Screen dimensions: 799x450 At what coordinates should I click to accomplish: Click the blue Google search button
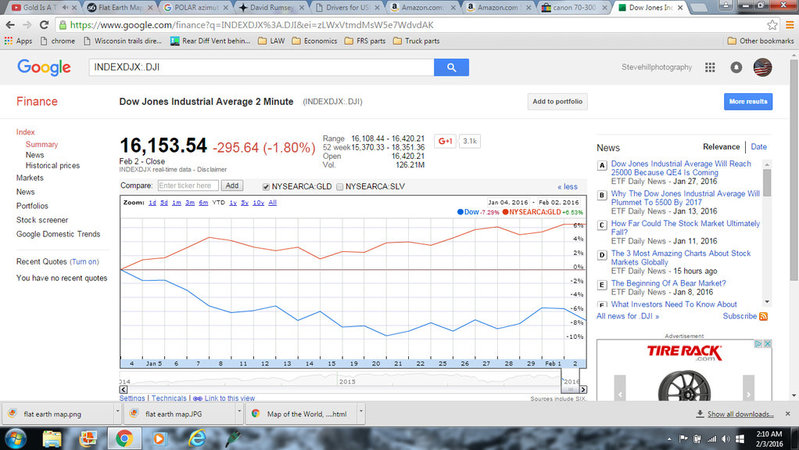[451, 67]
